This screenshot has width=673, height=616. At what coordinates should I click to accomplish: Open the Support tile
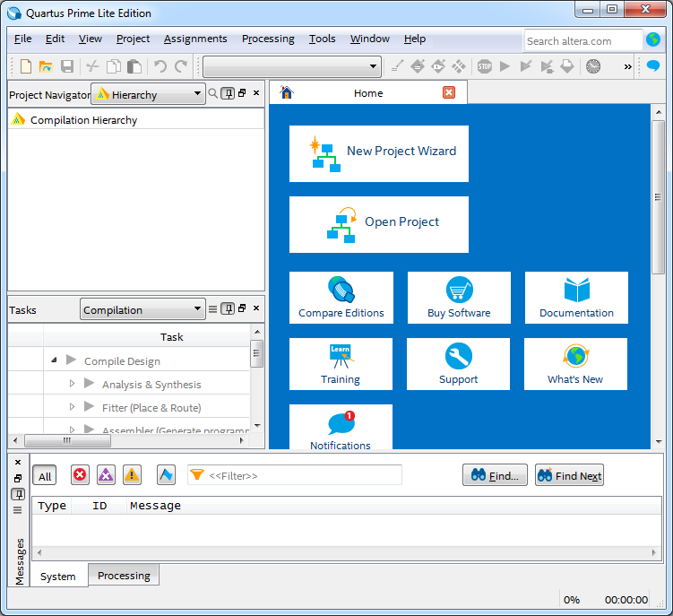pyautogui.click(x=459, y=364)
